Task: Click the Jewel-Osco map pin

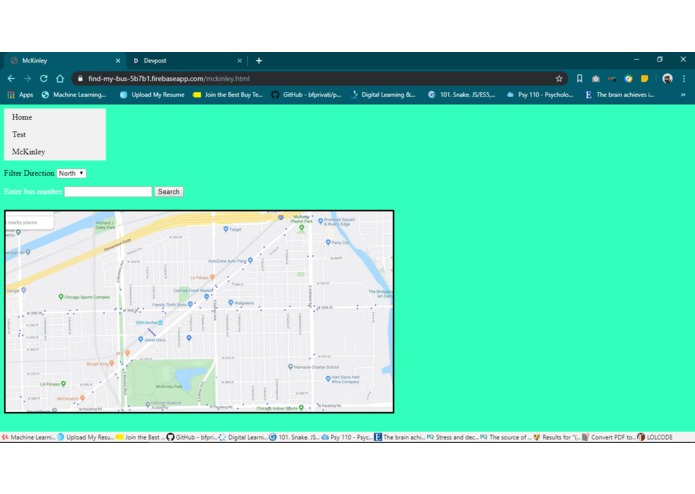Action: [141, 339]
